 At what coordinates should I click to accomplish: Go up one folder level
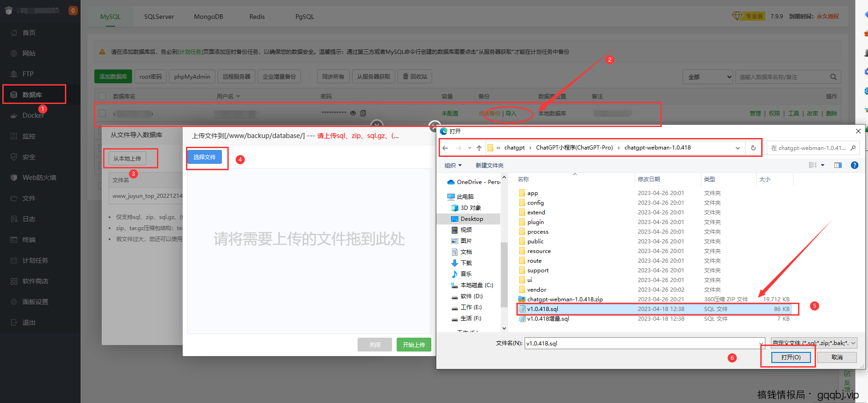[479, 148]
